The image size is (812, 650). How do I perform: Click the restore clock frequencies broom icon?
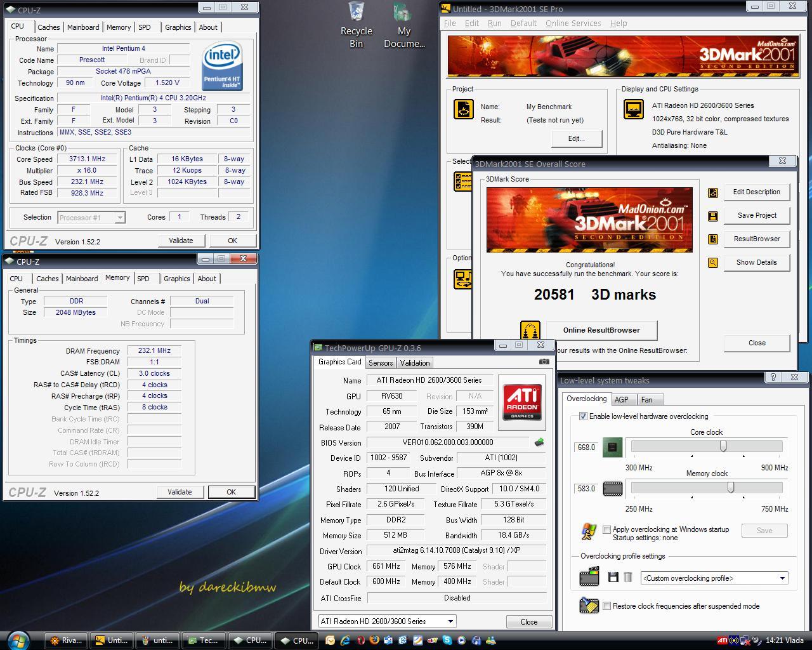tap(589, 606)
